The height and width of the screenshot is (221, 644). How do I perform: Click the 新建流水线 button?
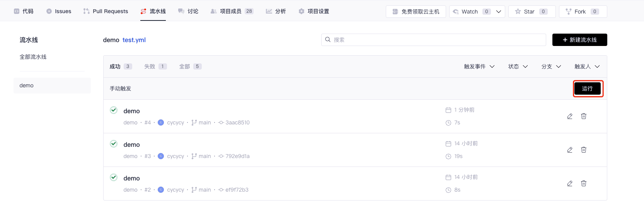click(x=579, y=40)
